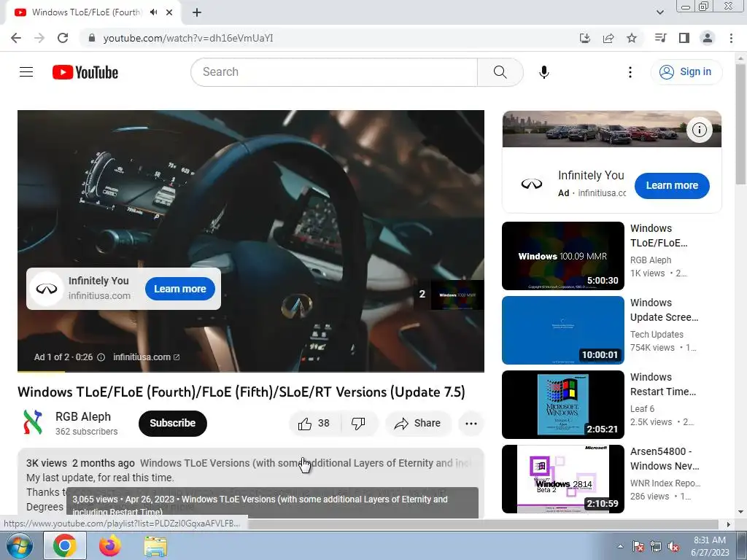Viewport: 747px width, 560px height.
Task: Open Windows Restart Time video thumbnail
Action: 562,404
